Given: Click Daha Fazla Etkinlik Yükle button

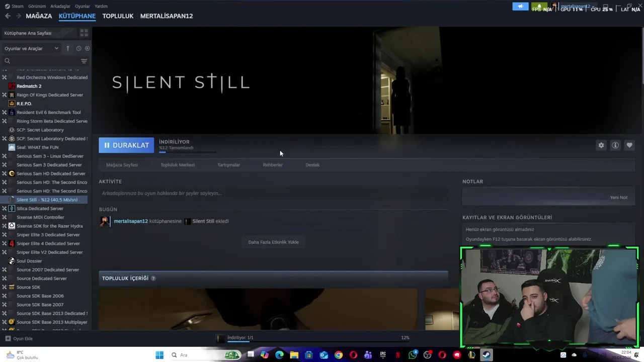Looking at the screenshot, I should click(273, 242).
